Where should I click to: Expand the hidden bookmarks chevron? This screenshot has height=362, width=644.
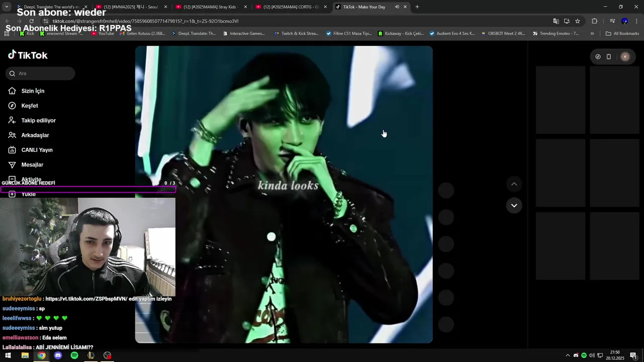[592, 34]
